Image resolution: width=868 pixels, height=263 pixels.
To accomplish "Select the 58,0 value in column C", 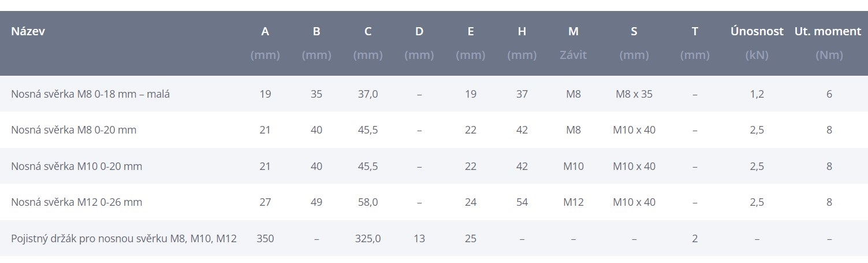I will (367, 202).
